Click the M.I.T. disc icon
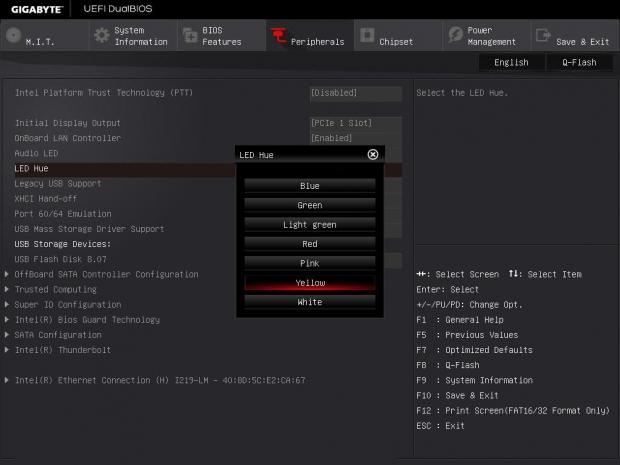The width and height of the screenshot is (620, 465). click(x=13, y=35)
